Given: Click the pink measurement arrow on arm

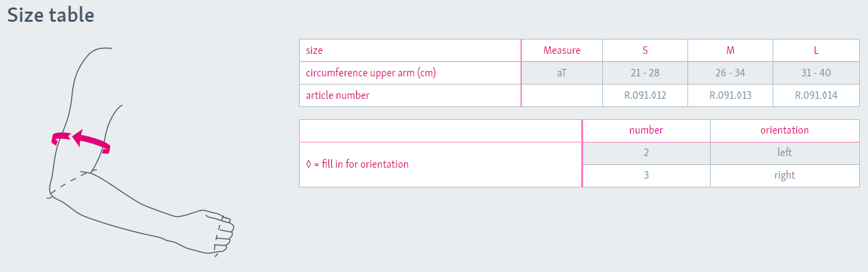Looking at the screenshot, I should pyautogui.click(x=81, y=139).
